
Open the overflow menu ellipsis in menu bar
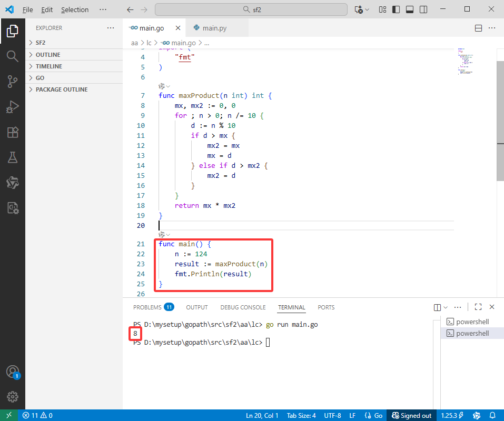pos(103,9)
